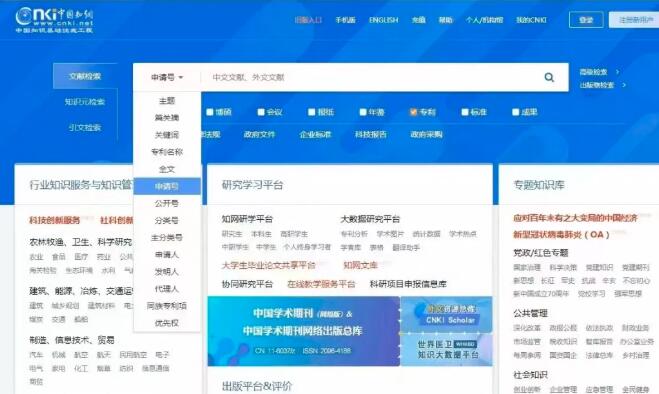Viewport: 659px width, 394px height.
Task: Select 发明人 in the field dropdown
Action: (167, 272)
